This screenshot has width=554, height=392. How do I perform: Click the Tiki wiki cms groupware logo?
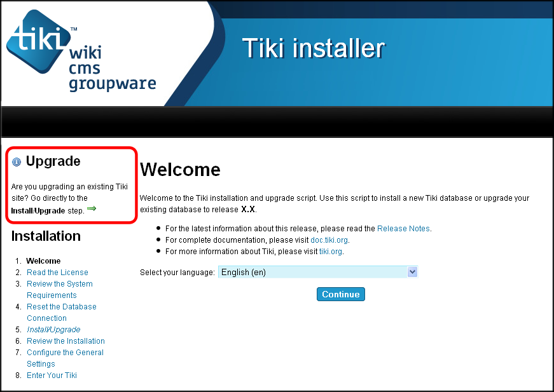(x=81, y=51)
